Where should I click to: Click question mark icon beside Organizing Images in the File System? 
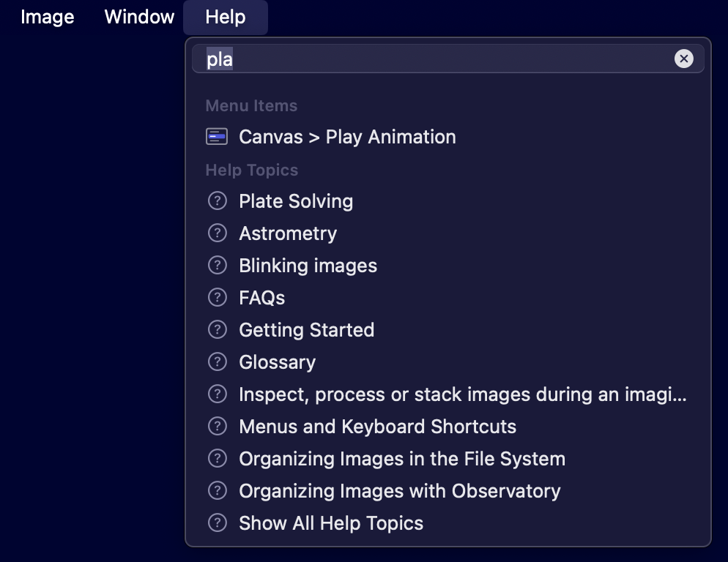[218, 459]
